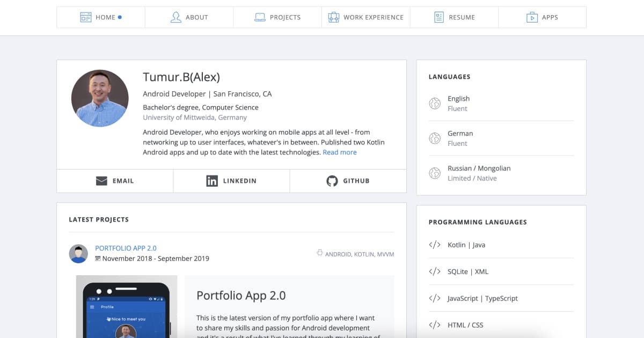Click the briefcase icon in Work Experience tab
This screenshot has width=644, height=338.
tap(333, 17)
